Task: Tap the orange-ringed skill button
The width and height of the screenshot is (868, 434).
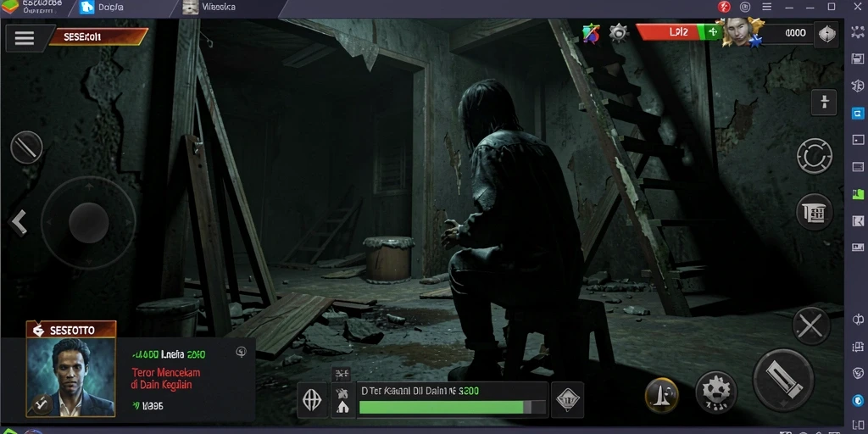Action: tap(663, 395)
